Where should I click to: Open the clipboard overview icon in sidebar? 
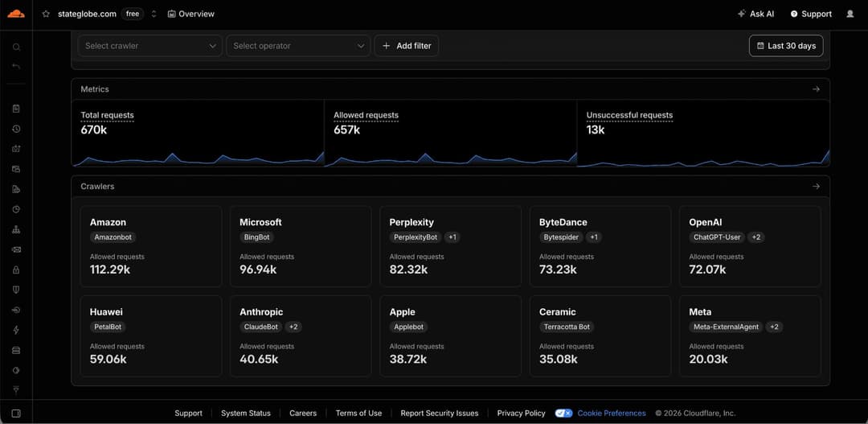click(16, 109)
